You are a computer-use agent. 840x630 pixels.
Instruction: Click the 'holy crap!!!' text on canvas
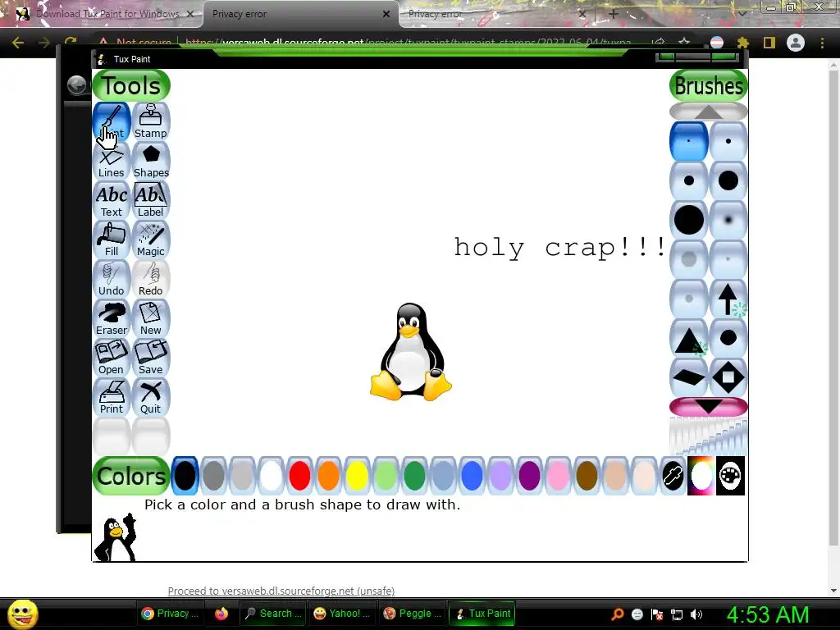coord(559,248)
